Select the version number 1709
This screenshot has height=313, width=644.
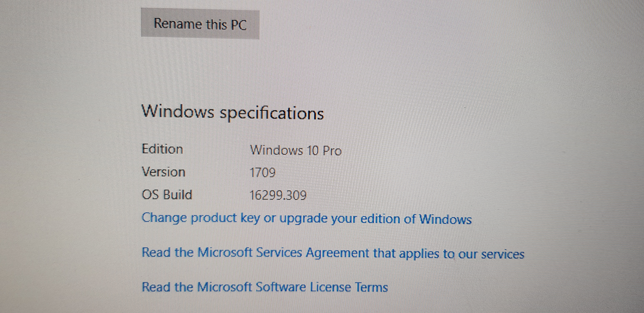tap(263, 172)
